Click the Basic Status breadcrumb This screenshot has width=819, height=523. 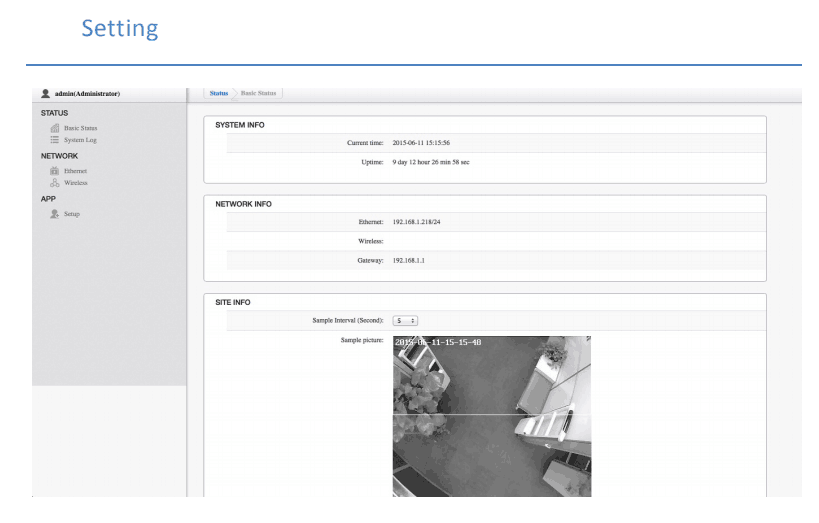tap(258, 93)
